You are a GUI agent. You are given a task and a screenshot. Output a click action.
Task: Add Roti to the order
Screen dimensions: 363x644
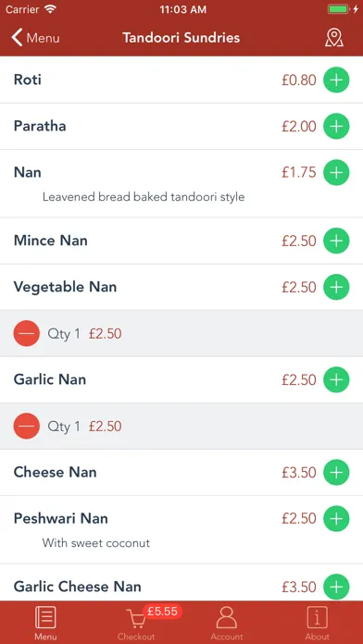336,80
